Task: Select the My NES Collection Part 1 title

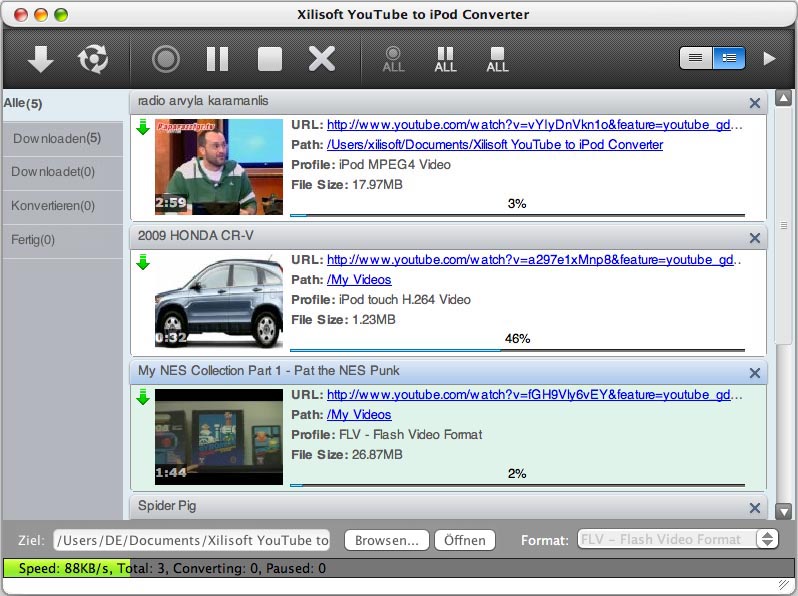Action: pos(268,371)
